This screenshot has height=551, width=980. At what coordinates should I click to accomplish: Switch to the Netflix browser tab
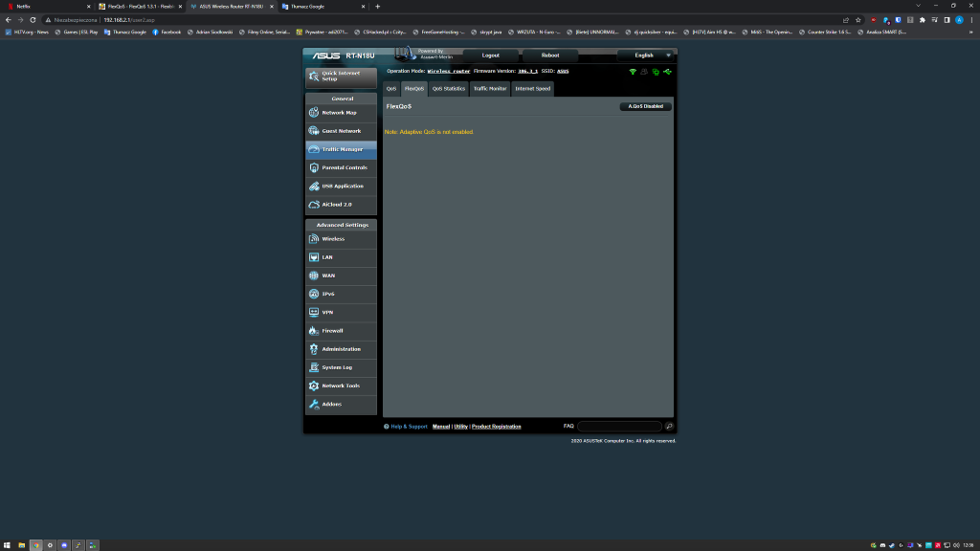tap(47, 7)
